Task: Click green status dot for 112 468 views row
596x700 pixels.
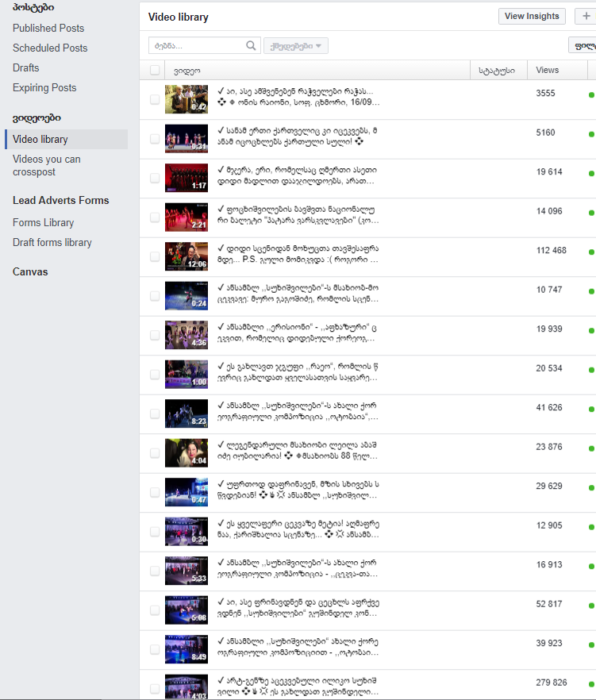Action: pyautogui.click(x=591, y=252)
